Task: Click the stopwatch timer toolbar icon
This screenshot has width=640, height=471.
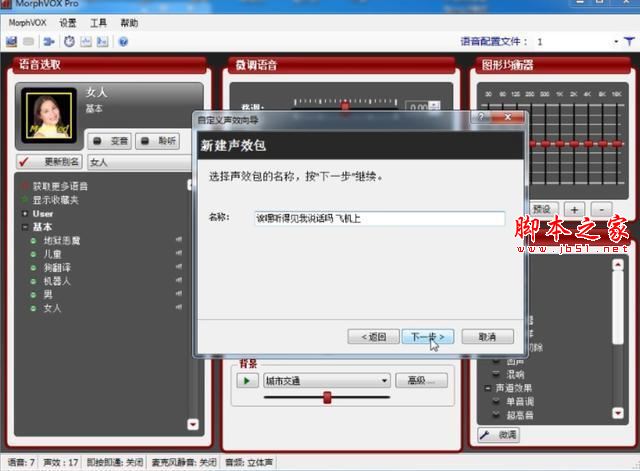Action: tap(69, 41)
